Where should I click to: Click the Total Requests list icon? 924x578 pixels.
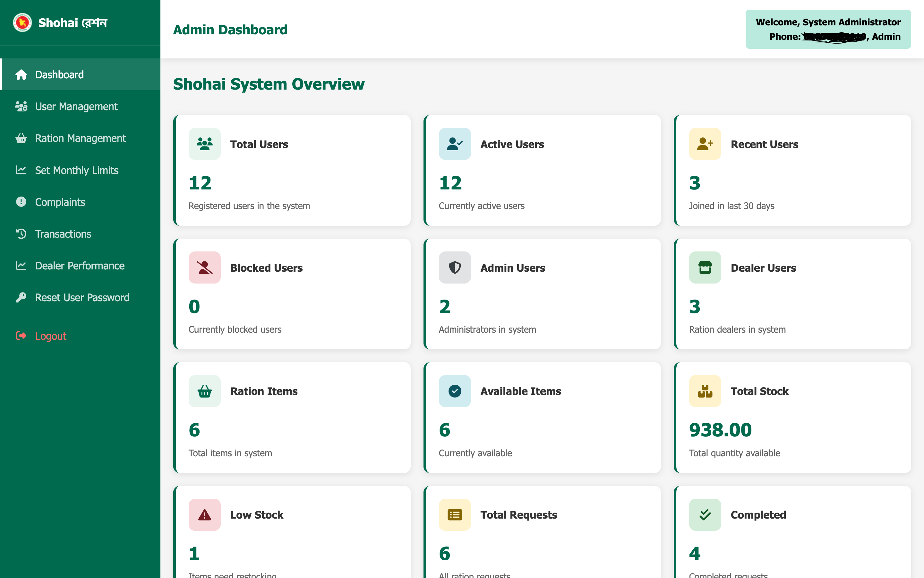coord(455,514)
